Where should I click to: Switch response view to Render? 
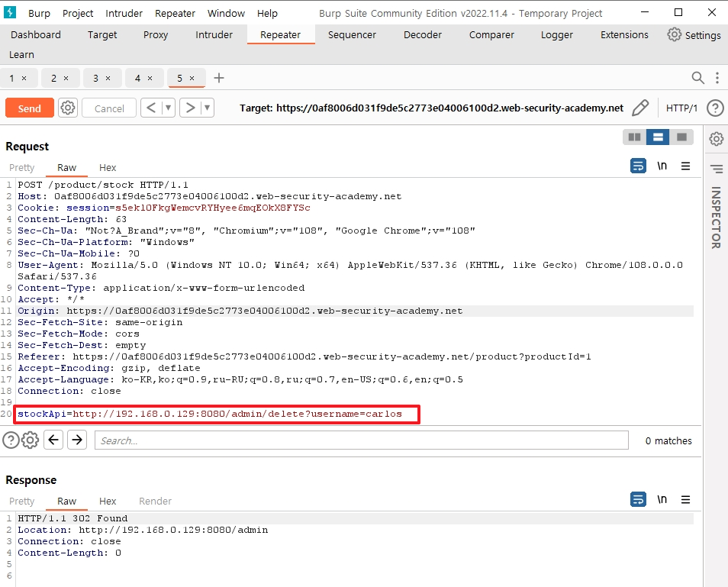coord(155,501)
